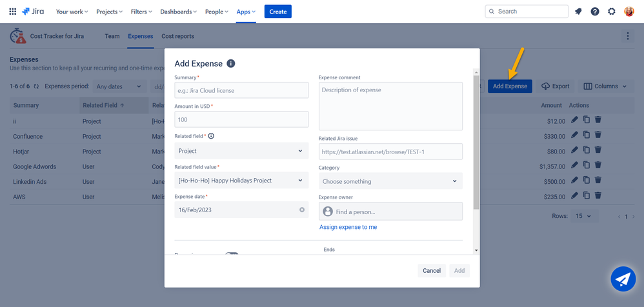Edit the Google Adwords expense
The height and width of the screenshot is (307, 644).
pyautogui.click(x=574, y=165)
